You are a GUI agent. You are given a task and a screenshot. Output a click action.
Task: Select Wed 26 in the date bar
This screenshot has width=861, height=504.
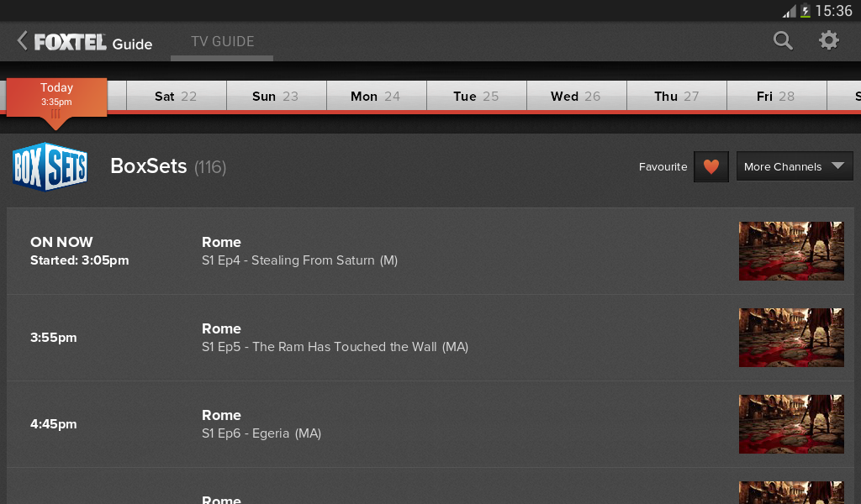[x=576, y=96]
